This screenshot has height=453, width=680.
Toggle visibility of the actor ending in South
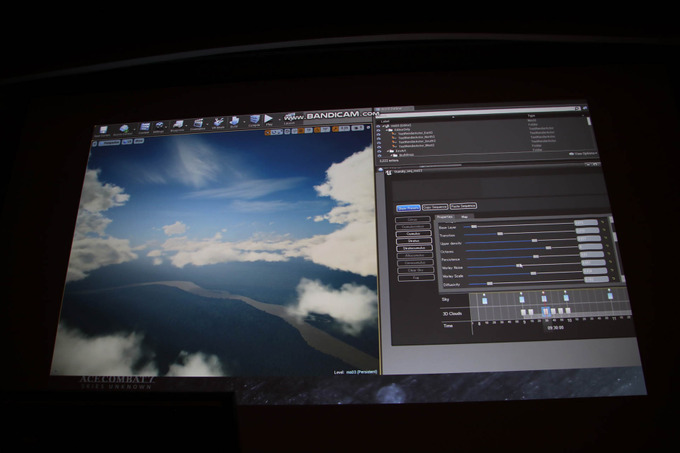point(379,143)
